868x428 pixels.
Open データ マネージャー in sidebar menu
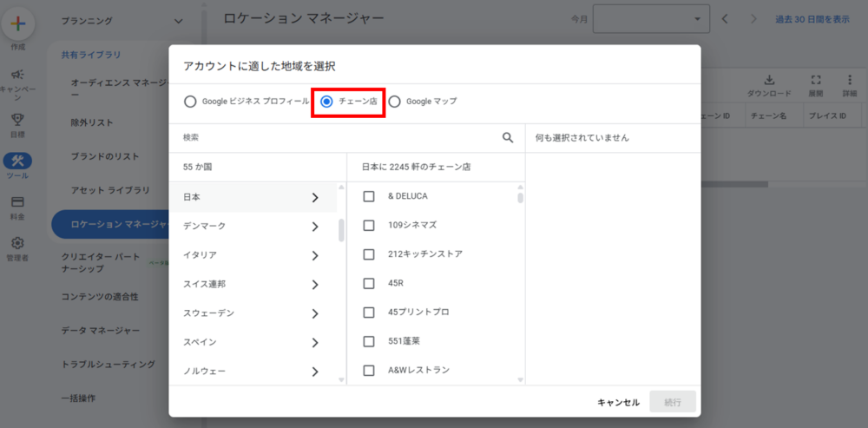[101, 331]
